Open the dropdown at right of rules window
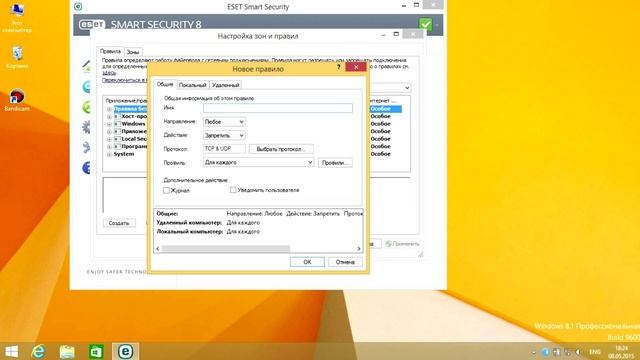This screenshot has height=360, width=640. tap(407, 88)
